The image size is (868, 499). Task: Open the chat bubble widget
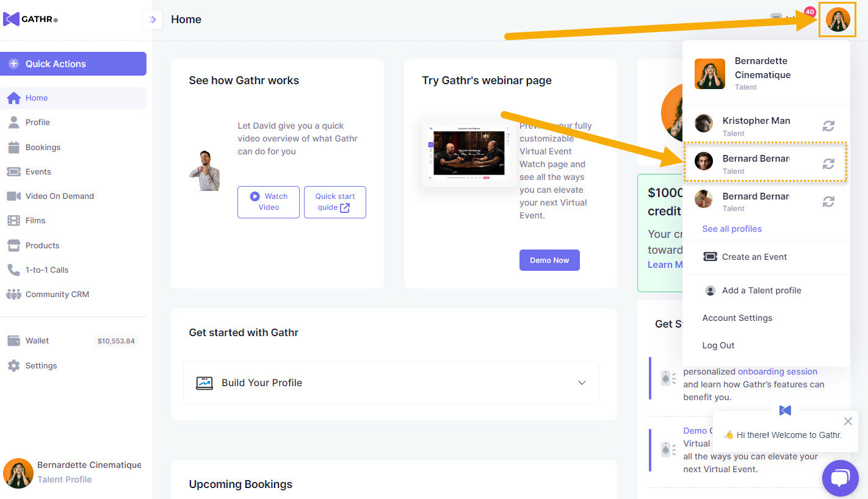[840, 478]
